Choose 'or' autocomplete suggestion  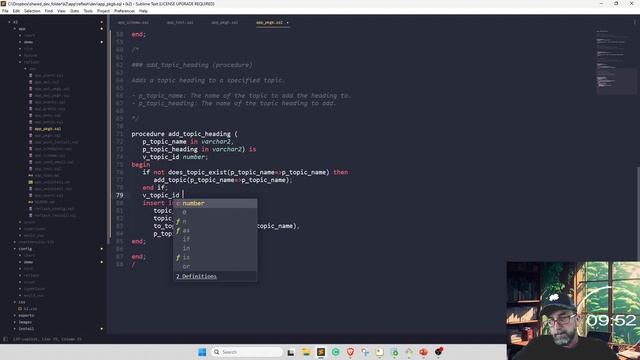click(215, 267)
